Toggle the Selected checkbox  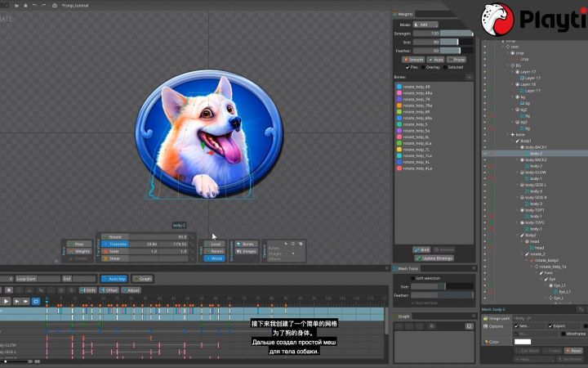(445, 67)
